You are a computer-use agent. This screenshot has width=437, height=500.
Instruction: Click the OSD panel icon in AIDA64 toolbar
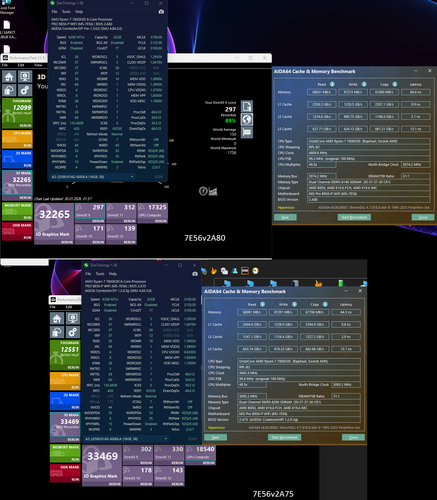(x=245, y=271)
